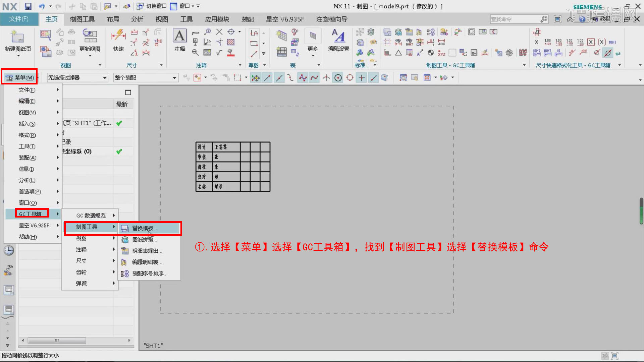Expand the 表 group dropdown arrow
The height and width of the screenshot is (362, 644).
pos(319,65)
